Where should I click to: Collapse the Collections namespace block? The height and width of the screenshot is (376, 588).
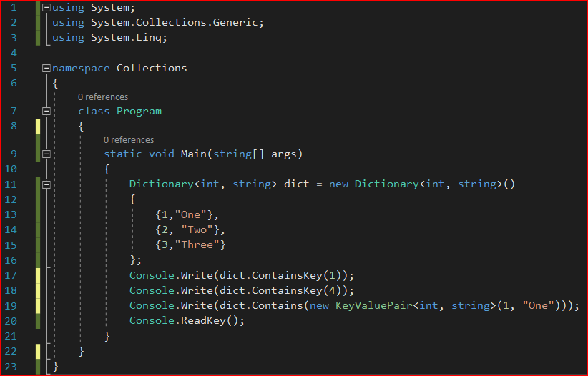46,69
